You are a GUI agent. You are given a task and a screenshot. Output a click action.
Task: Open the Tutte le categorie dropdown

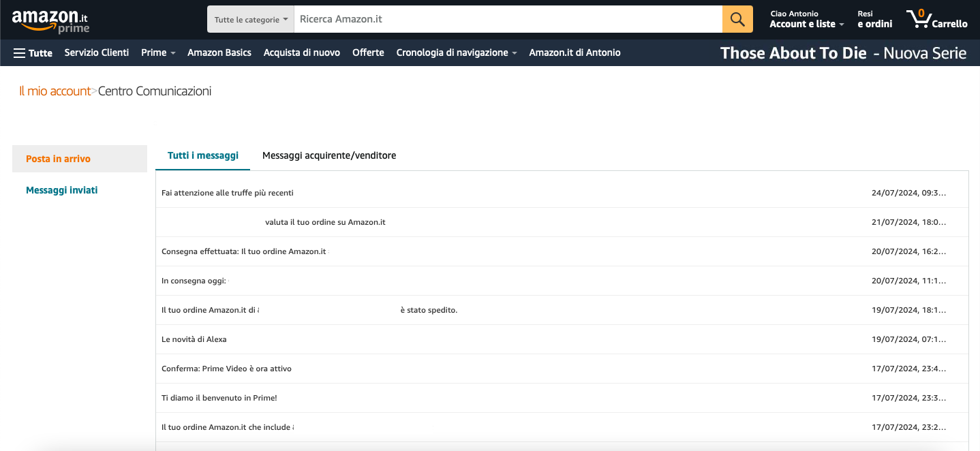251,19
